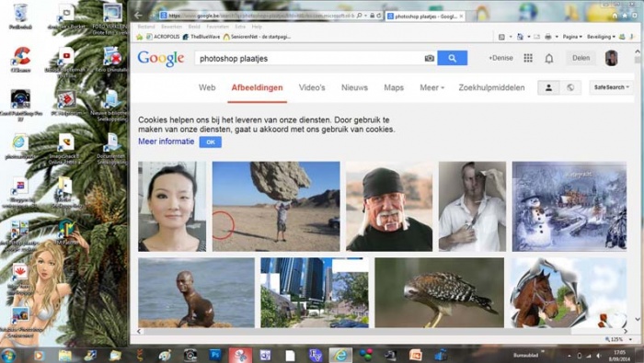This screenshot has height=363, width=644.
Task: Open Photoshop from the taskbar
Action: pyautogui.click(x=214, y=355)
